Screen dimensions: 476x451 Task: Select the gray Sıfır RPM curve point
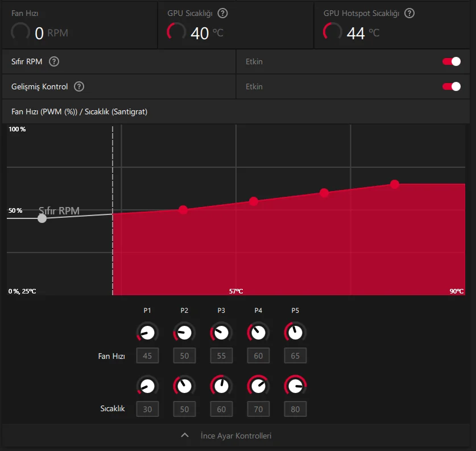point(42,218)
